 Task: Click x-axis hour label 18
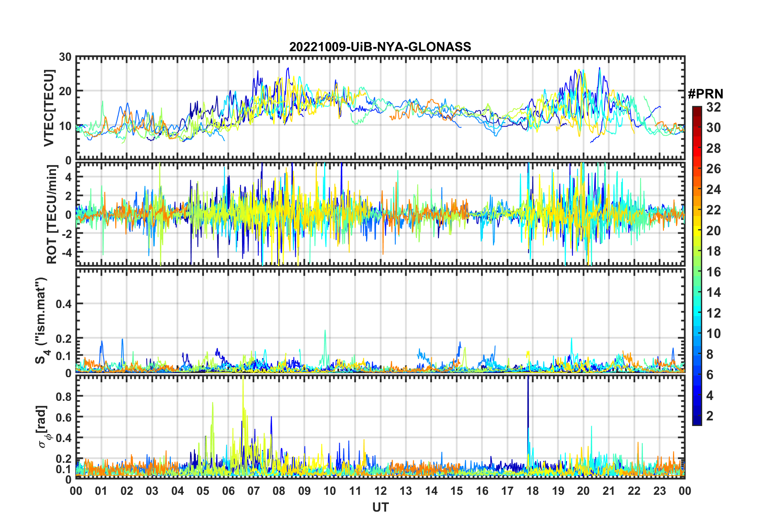(533, 491)
